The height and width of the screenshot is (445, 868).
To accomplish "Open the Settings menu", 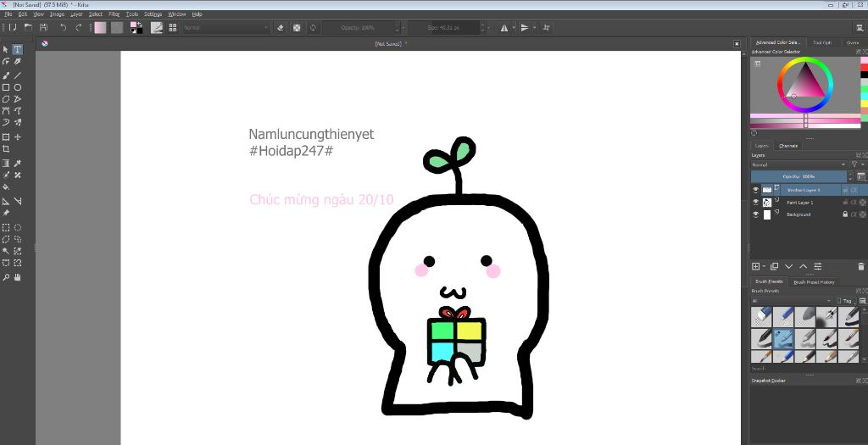I will tap(153, 14).
